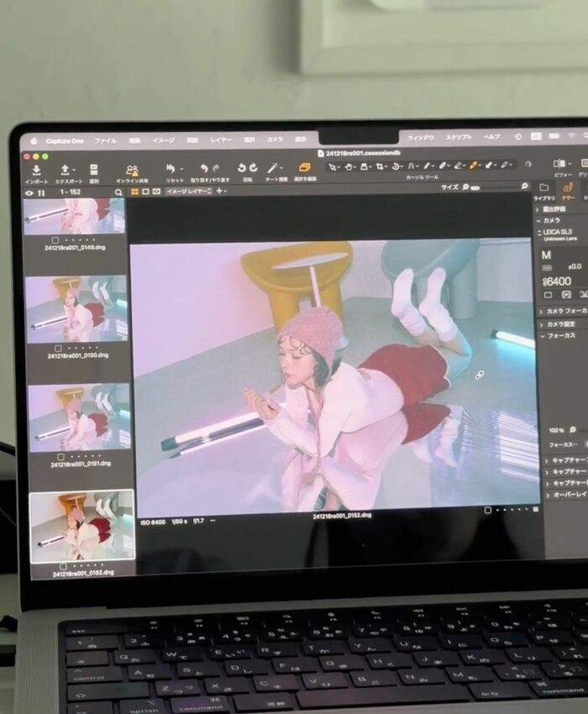This screenshot has height=714, width=588.
Task: Click the Auto Adjust magic wand icon
Action: click(273, 168)
